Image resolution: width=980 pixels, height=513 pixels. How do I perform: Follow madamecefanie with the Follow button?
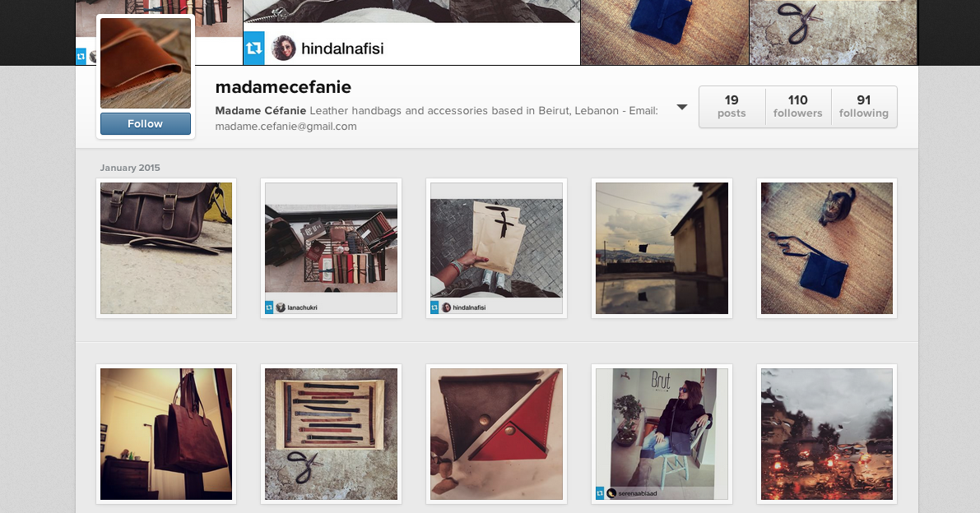click(146, 123)
